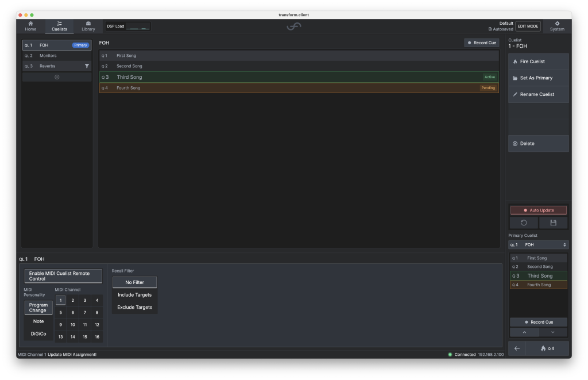
Task: Switch to the Cuelists tab
Action: point(59,26)
